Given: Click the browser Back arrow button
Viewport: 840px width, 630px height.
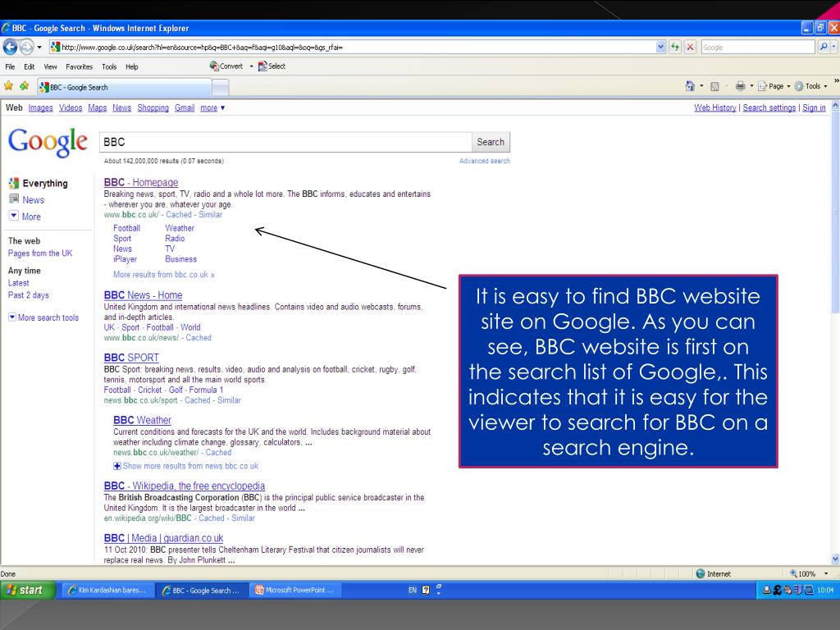Looking at the screenshot, I should 10,47.
